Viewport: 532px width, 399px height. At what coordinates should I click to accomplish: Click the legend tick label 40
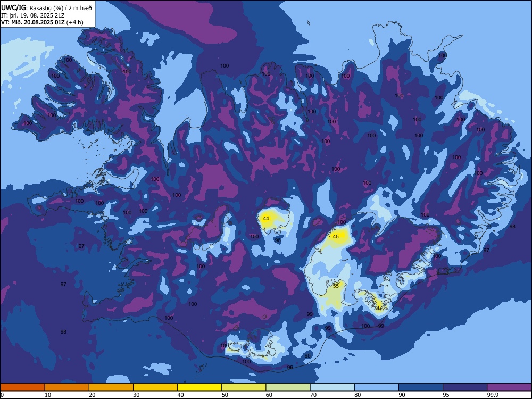(x=180, y=395)
